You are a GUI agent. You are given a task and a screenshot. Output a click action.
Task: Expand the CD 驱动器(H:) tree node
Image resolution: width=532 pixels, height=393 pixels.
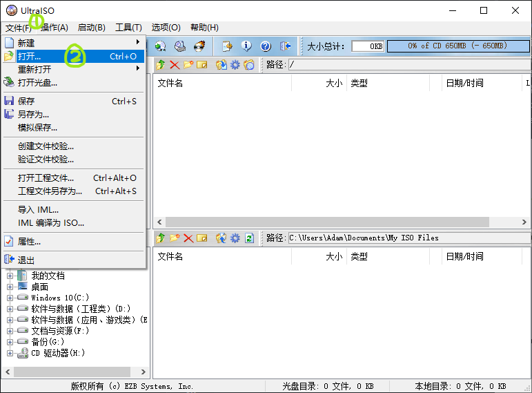point(10,353)
